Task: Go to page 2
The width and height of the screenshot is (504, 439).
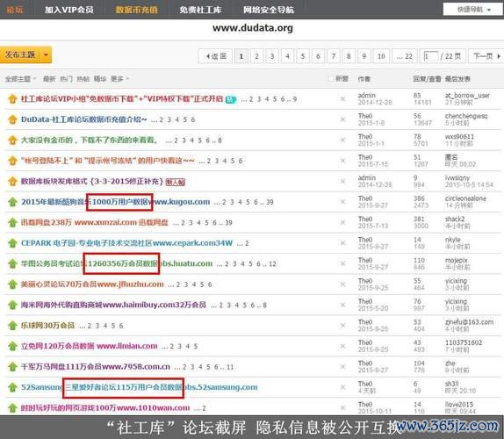Action: (x=256, y=56)
